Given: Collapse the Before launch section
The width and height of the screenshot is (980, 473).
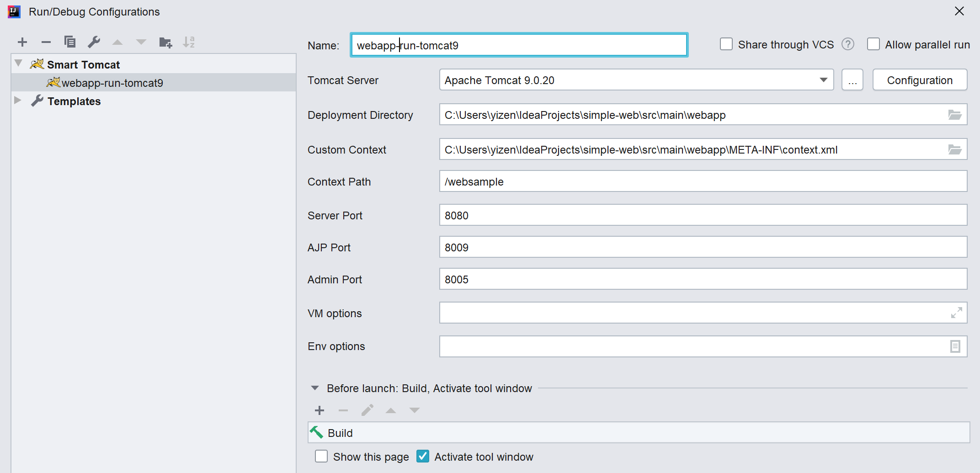Looking at the screenshot, I should (x=315, y=388).
